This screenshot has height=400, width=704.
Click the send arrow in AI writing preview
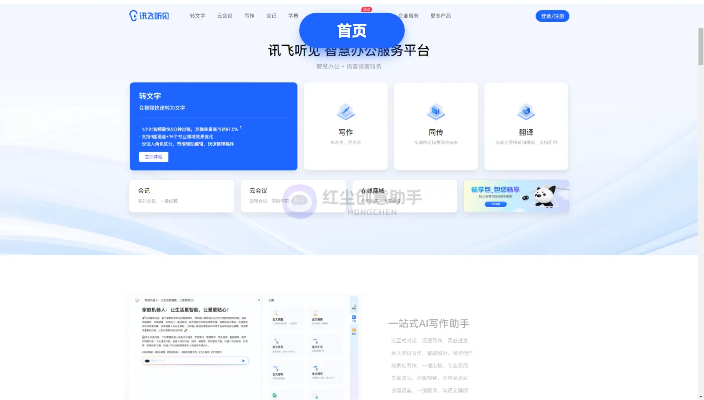(243, 361)
